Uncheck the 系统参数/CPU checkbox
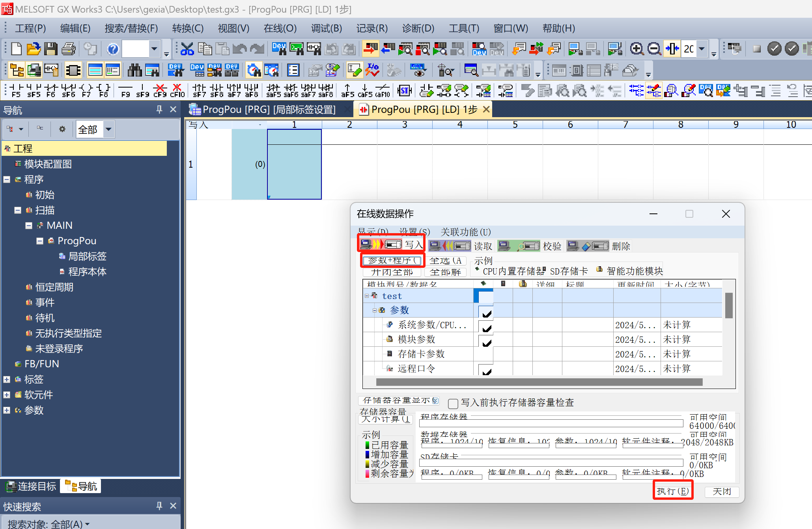812x529 pixels. pos(486,327)
